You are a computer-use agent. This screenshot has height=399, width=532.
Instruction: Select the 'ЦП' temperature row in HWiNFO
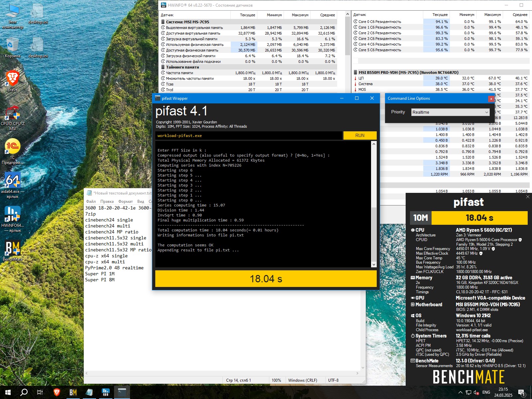[x=441, y=78]
